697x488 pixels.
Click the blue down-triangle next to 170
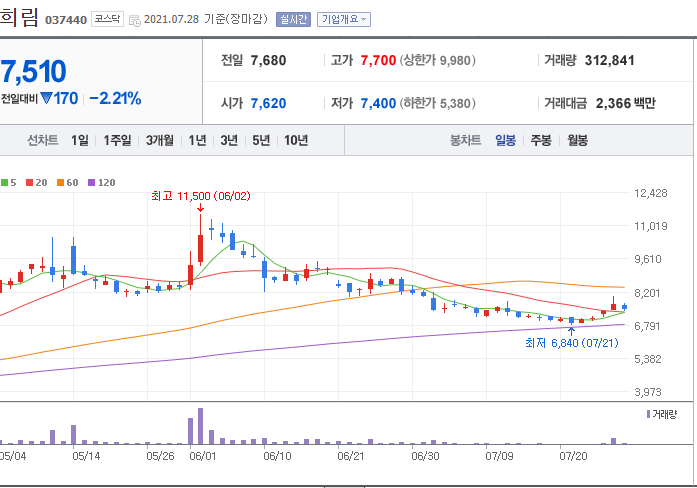point(46,98)
